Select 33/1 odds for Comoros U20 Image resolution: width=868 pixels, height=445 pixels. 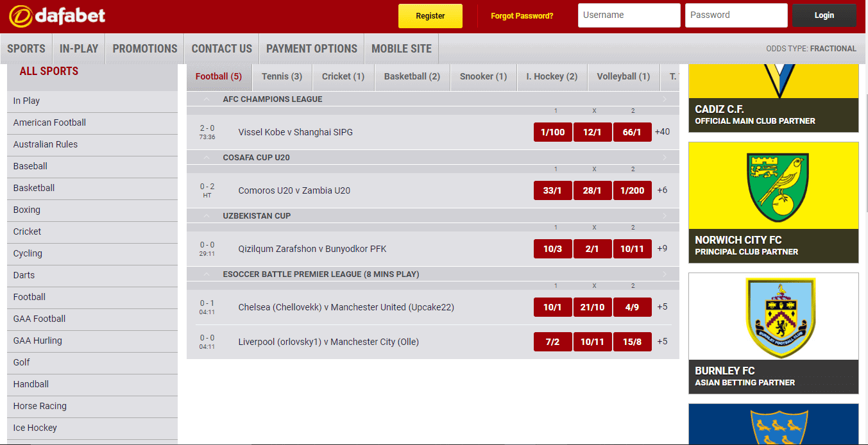tap(553, 190)
